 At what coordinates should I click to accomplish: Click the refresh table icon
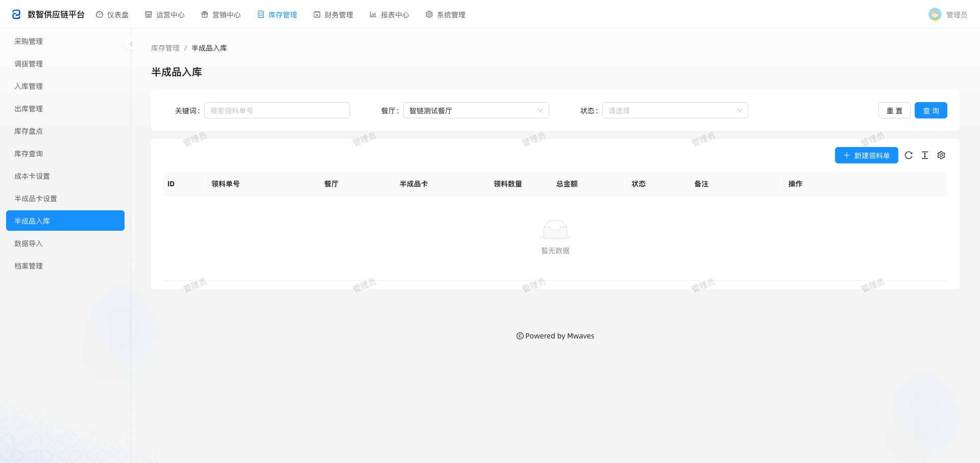(909, 155)
